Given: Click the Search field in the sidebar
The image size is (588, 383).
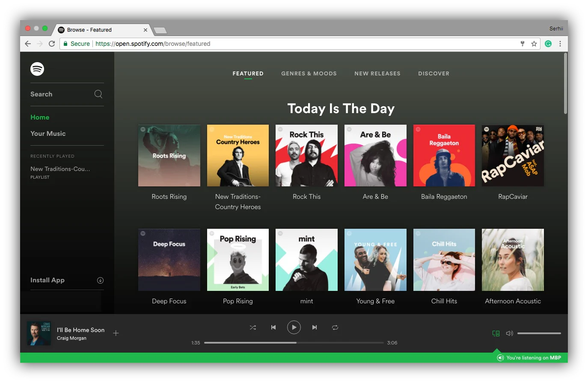Looking at the screenshot, I should click(x=67, y=94).
